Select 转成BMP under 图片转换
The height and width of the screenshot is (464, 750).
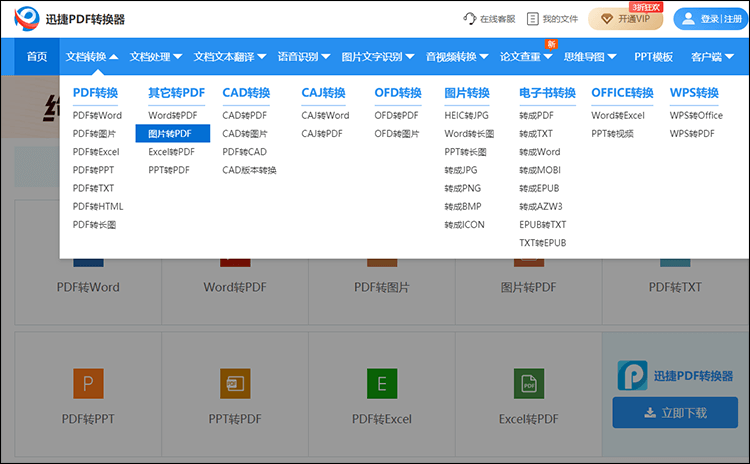pyautogui.click(x=463, y=206)
